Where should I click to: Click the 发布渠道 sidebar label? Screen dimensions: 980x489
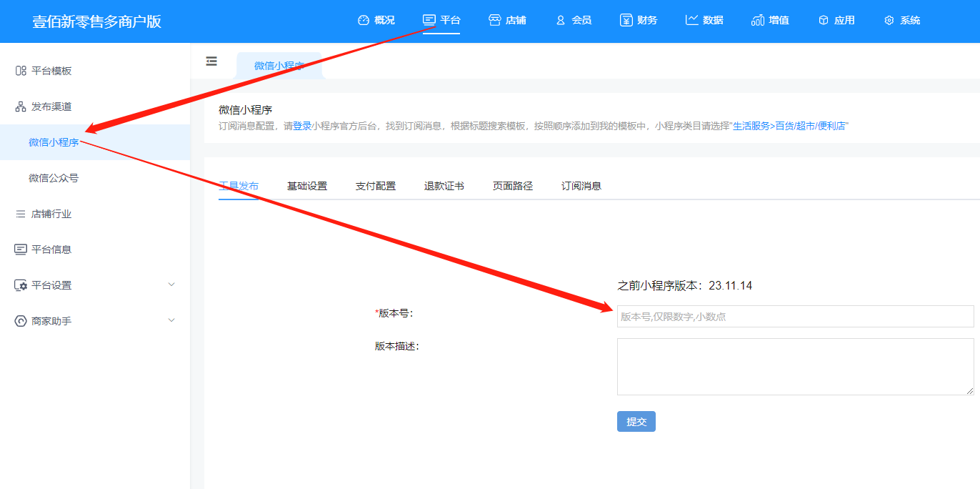tap(51, 107)
